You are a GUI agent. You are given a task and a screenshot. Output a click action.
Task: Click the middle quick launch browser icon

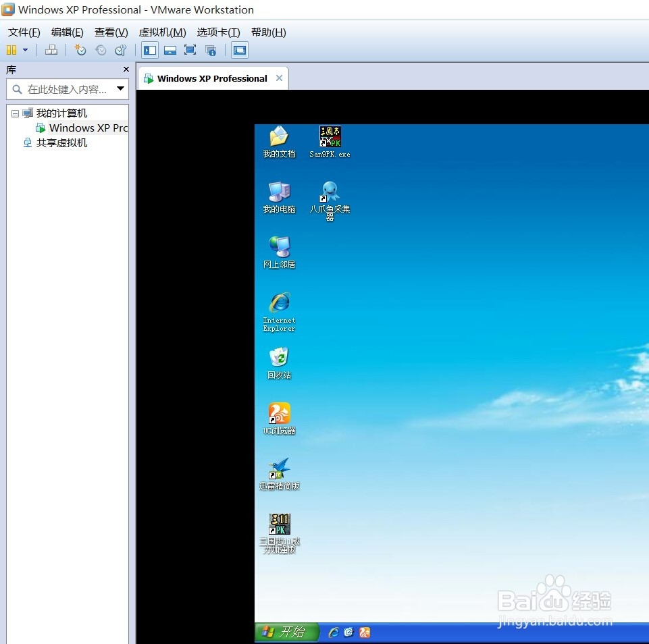349,633
